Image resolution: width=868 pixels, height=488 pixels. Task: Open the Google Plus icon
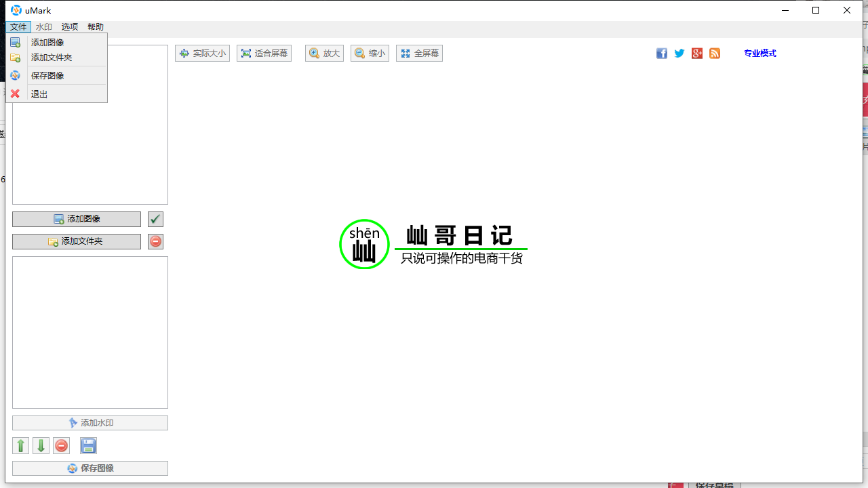(x=697, y=54)
